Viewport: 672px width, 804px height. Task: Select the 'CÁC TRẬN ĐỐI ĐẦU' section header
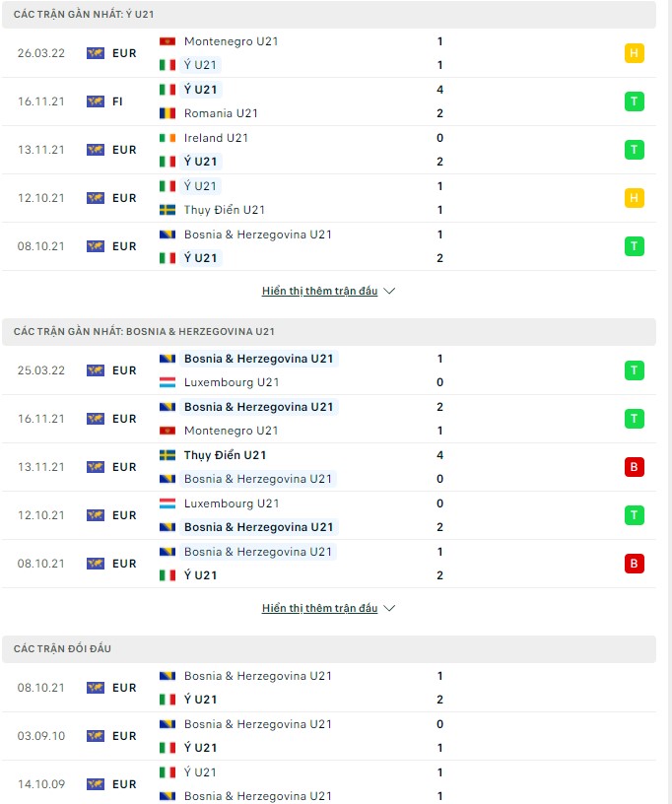57,649
